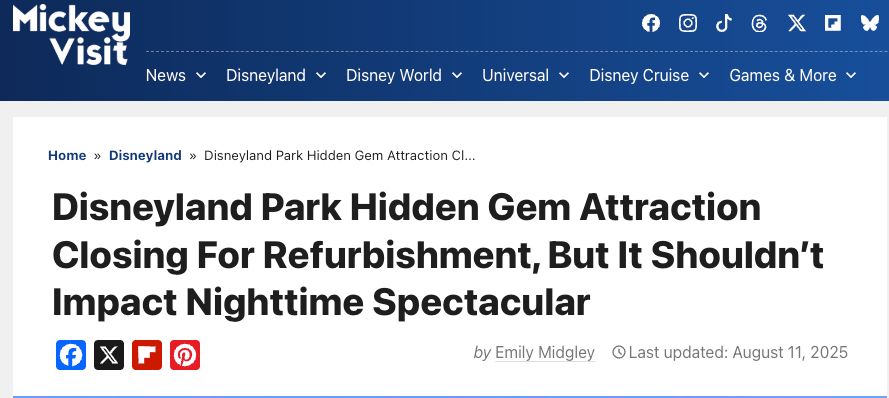Open author Emily Midgley's page
The width and height of the screenshot is (889, 398).
[x=545, y=353]
